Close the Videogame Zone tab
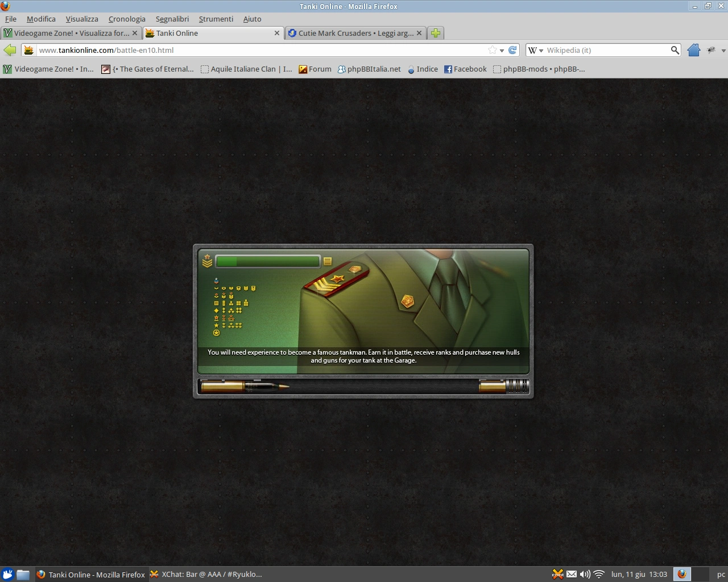This screenshot has height=582, width=728. pos(135,33)
